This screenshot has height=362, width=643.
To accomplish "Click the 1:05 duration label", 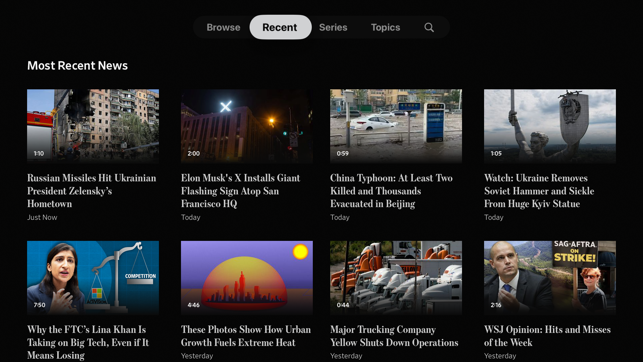I will [x=496, y=153].
